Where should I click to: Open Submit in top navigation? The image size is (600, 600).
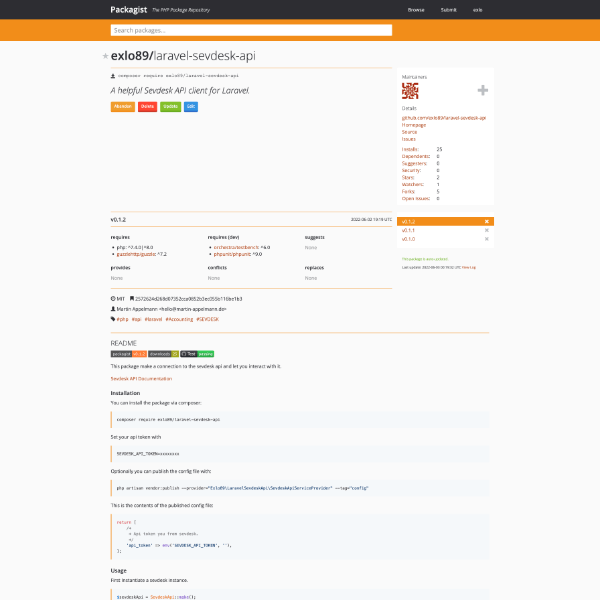(448, 10)
